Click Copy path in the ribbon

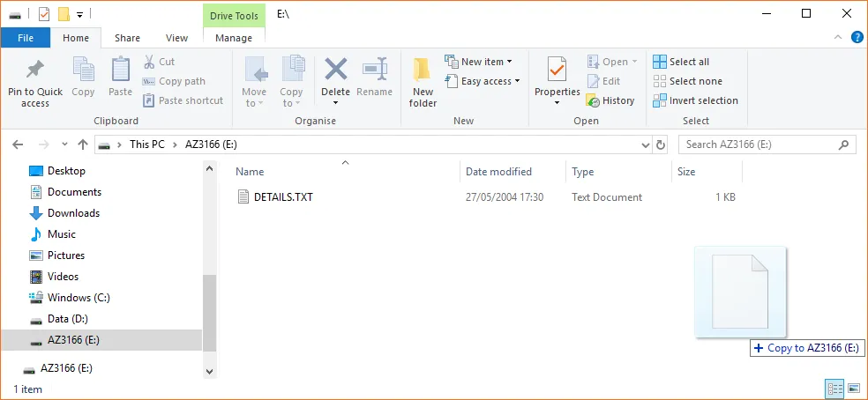pyautogui.click(x=174, y=81)
